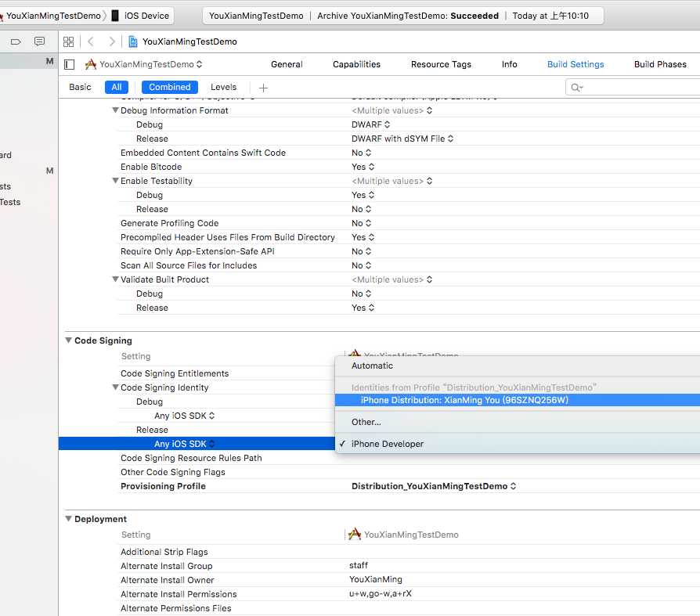The width and height of the screenshot is (700, 616).
Task: Click the YouXianMingTestDemo project file icon in jump bar
Action: 132,41
